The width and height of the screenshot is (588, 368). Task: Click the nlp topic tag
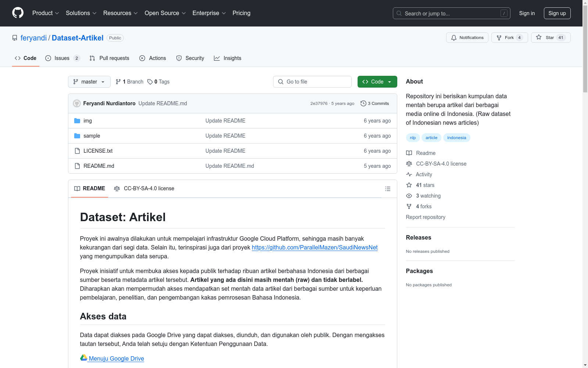pos(413,138)
